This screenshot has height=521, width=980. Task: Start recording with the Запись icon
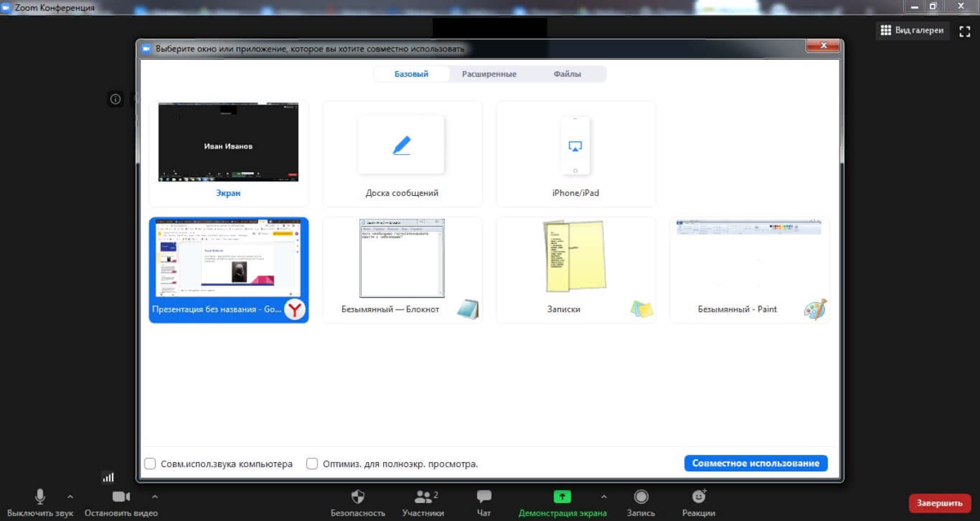tap(641, 497)
